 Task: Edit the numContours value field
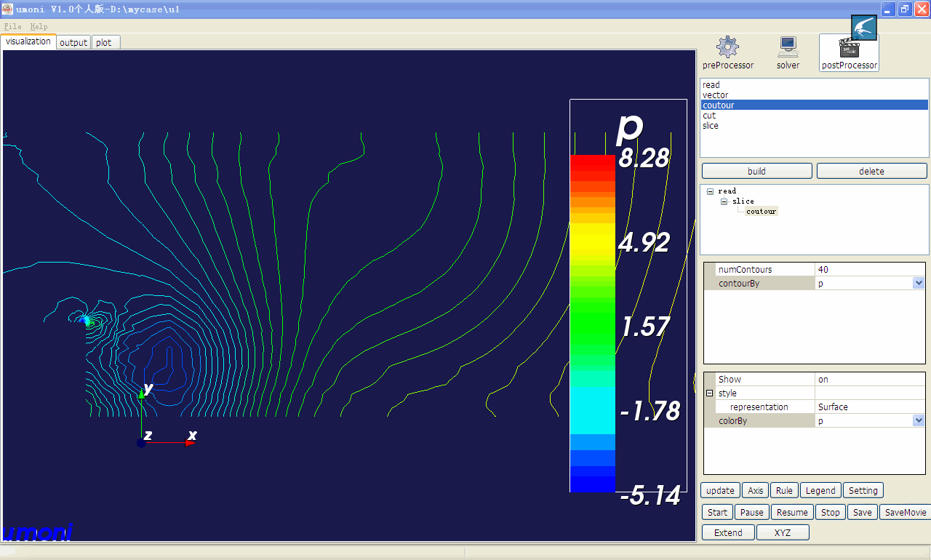tap(869, 270)
